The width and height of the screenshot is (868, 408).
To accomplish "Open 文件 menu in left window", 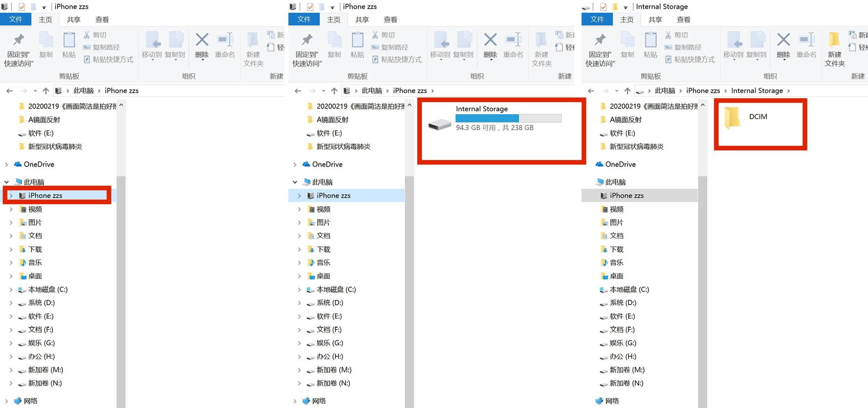I will 16,19.
